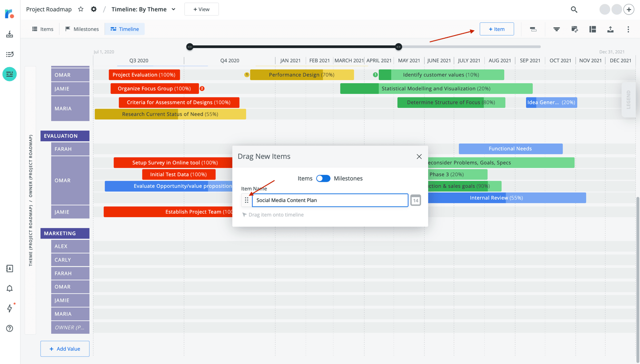Click the share view icon in the toolbar
This screenshot has height=364, width=640.
pyautogui.click(x=574, y=29)
